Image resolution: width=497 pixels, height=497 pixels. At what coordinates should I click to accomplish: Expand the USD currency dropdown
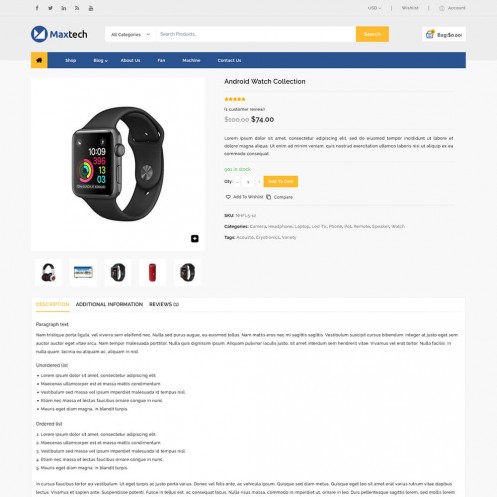click(374, 8)
